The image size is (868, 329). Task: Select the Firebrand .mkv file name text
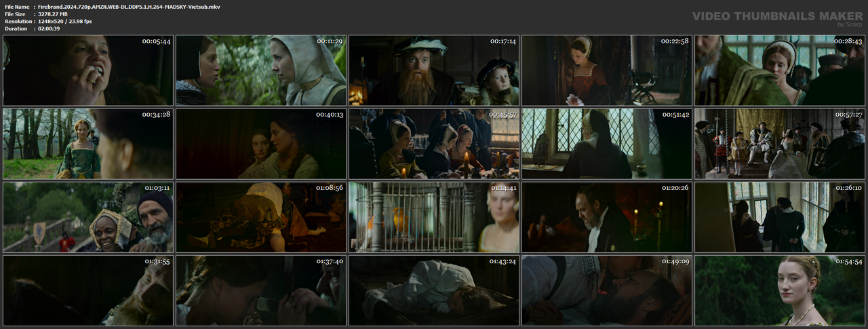point(129,7)
